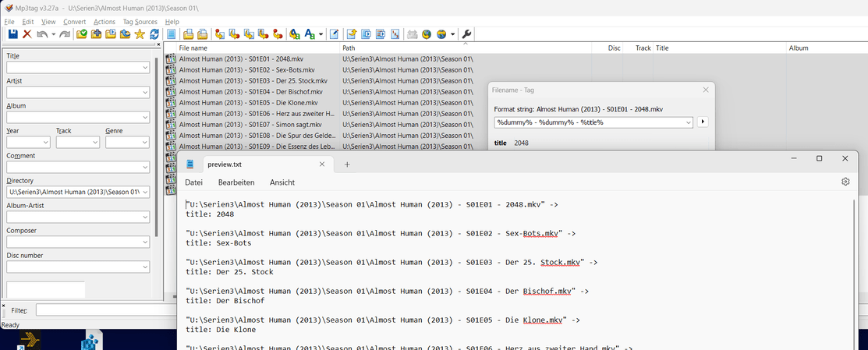868x350 pixels.
Task: Click the Tag - Filename converter icon
Action: pos(220,34)
